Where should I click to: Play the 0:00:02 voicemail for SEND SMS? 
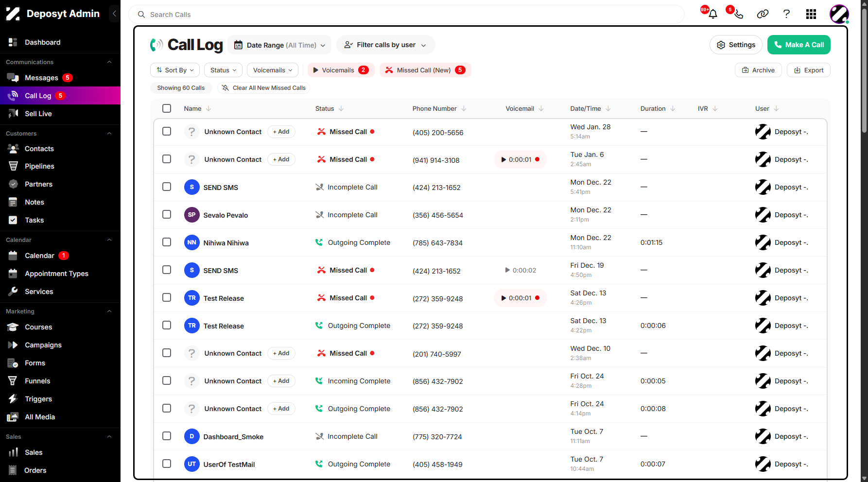[x=521, y=270]
